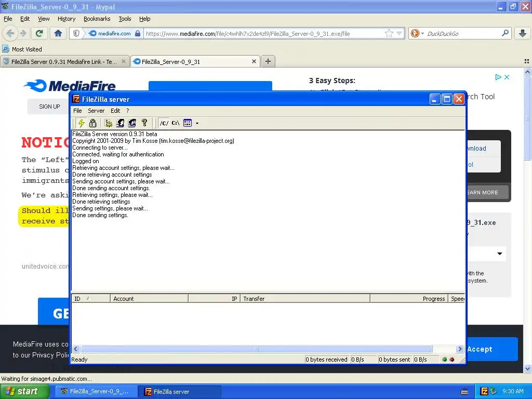Click the colored grid sorting icon
532x399 pixels.
(187, 123)
